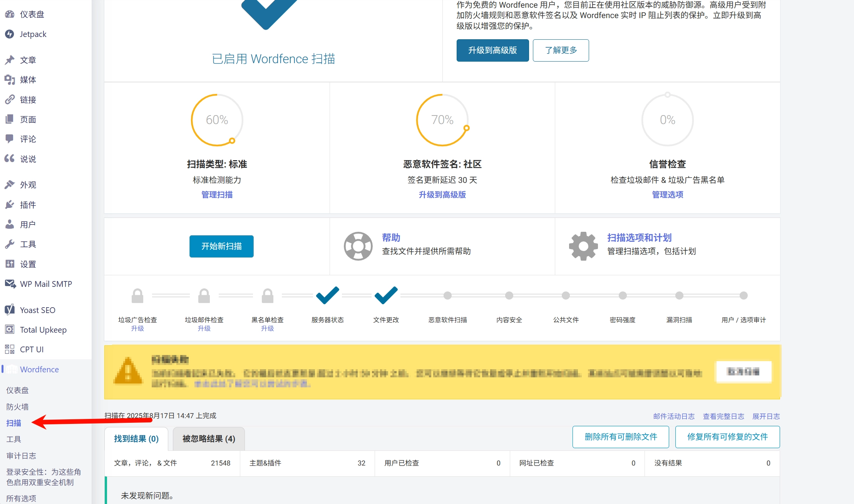Click the 用户 / 选项审计 stage marker dot

coord(743,295)
